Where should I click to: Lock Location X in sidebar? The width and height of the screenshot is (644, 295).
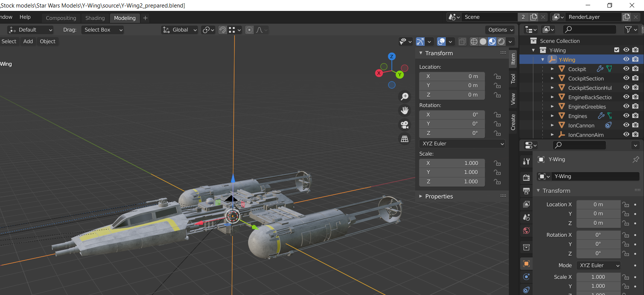click(x=497, y=76)
